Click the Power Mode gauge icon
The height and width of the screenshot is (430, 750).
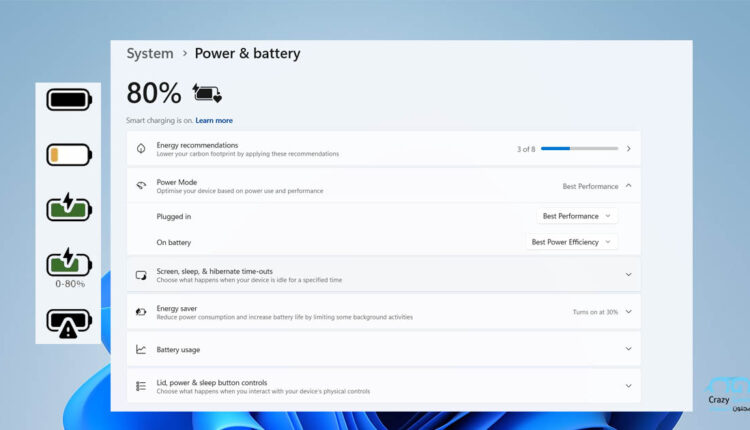coord(141,186)
